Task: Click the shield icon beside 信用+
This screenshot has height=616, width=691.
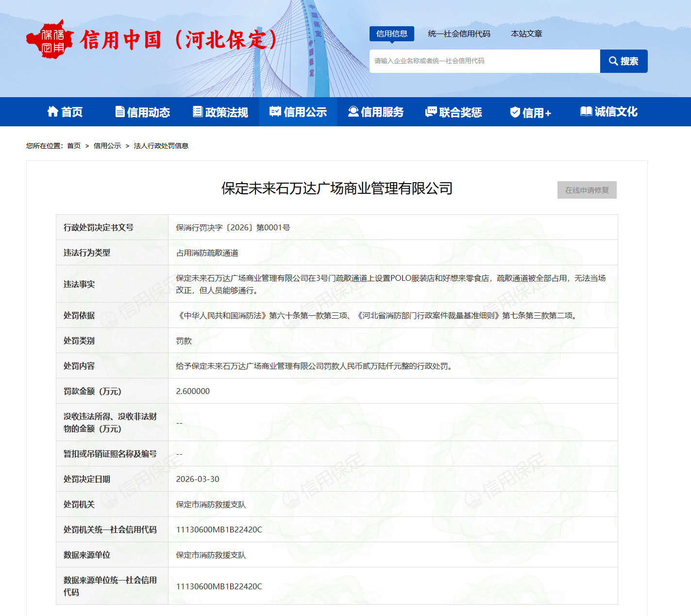Action: coord(515,112)
